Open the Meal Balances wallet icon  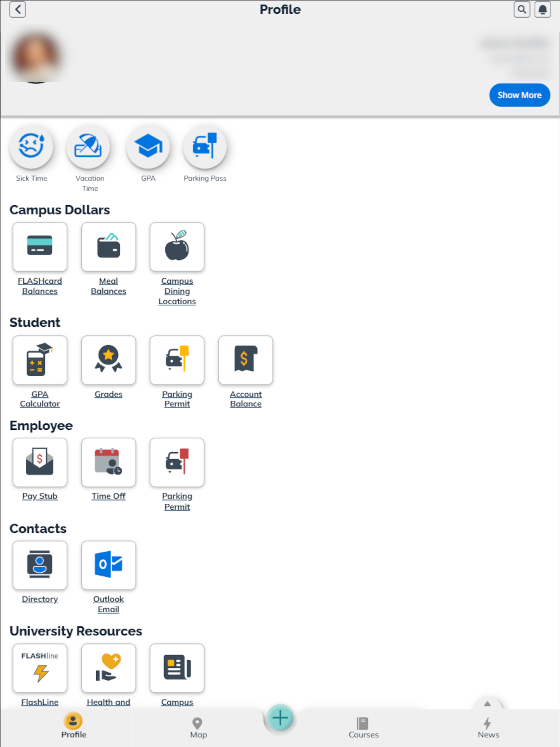click(x=108, y=246)
